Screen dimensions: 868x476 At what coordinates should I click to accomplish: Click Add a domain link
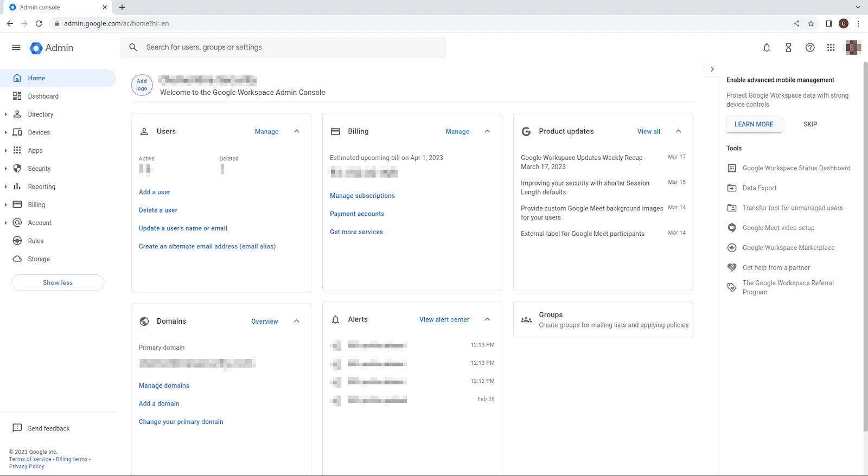pos(159,404)
